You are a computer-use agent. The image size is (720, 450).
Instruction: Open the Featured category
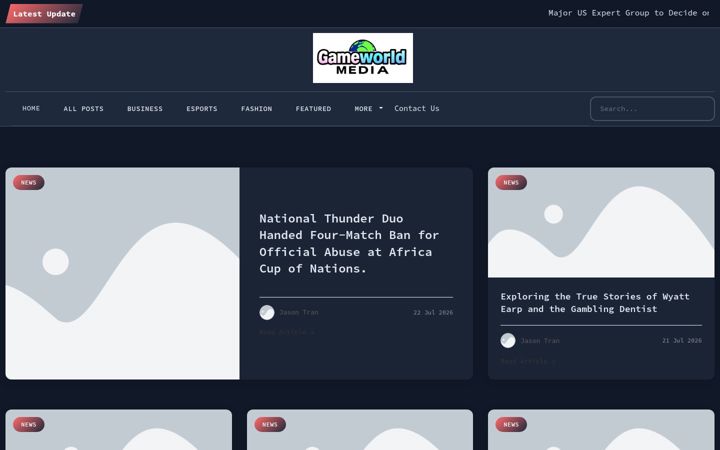pyautogui.click(x=313, y=109)
